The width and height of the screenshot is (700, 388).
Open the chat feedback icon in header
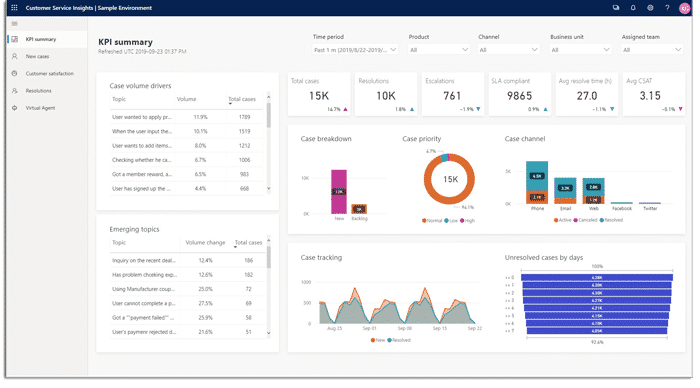coord(616,8)
